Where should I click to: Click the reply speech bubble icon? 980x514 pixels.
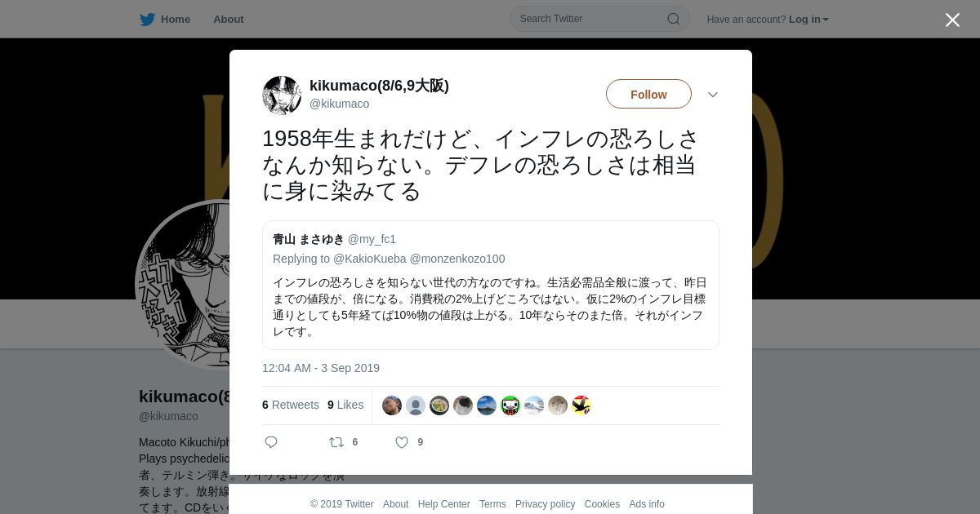[271, 442]
